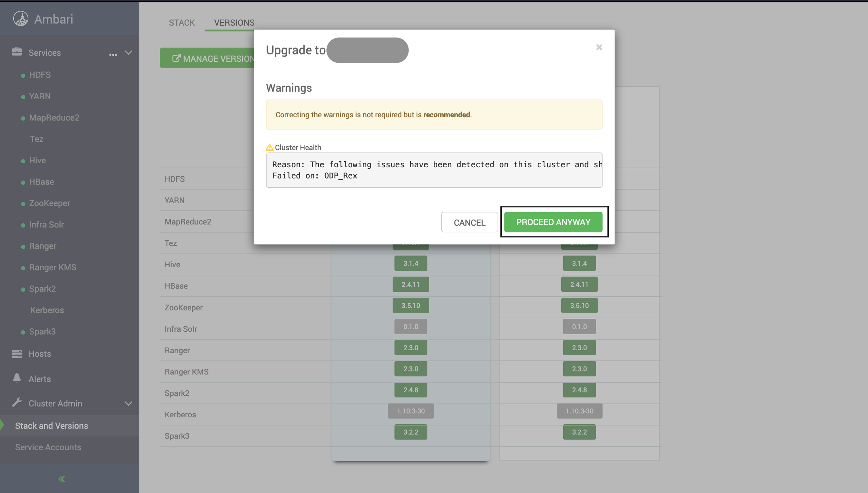Click the Cluster Admin wrench icon

pos(17,403)
